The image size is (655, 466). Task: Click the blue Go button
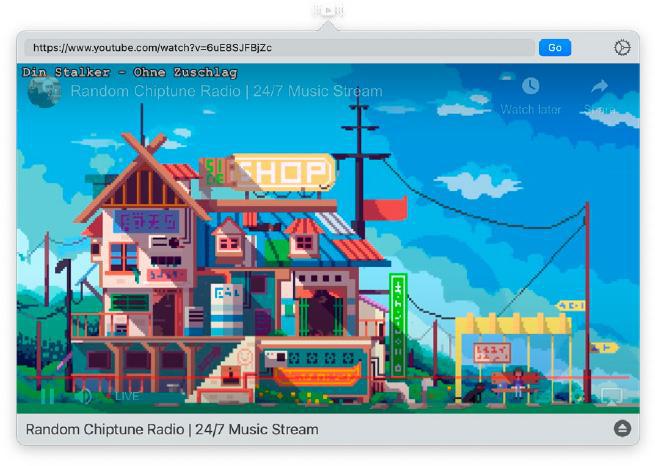coord(555,48)
